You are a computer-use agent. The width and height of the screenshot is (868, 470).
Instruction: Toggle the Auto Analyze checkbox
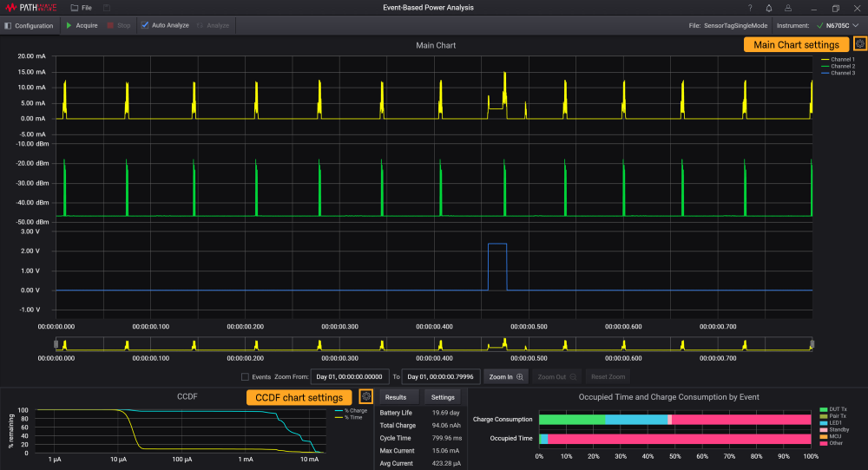point(145,25)
